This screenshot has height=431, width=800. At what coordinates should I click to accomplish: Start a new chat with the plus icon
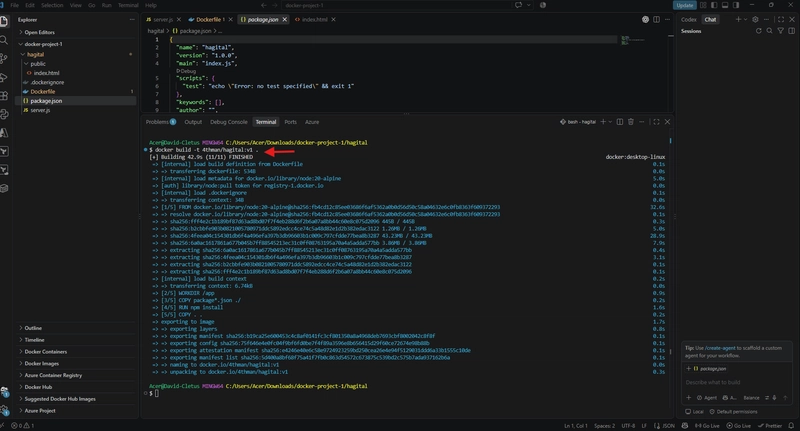click(x=738, y=19)
